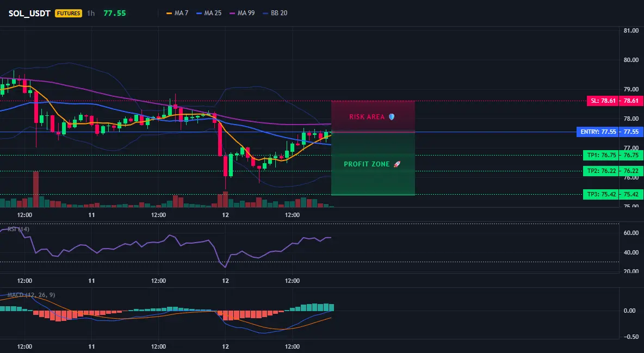Click the SOL_USDT symbol name

29,13
